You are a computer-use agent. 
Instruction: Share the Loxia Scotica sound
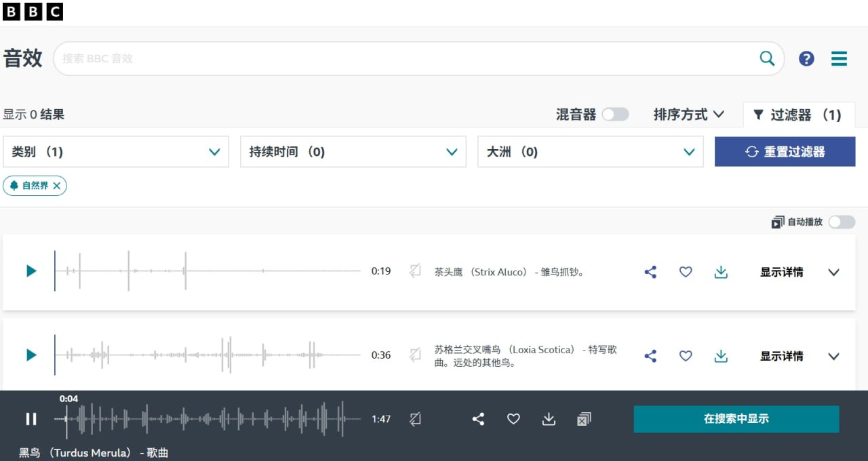(650, 356)
